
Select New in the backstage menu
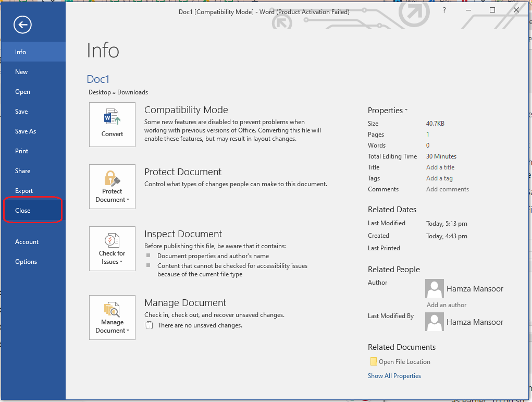pyautogui.click(x=33, y=71)
